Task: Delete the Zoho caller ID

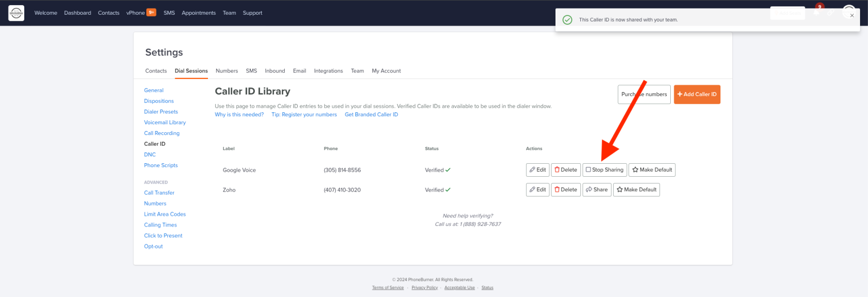Action: 566,190
